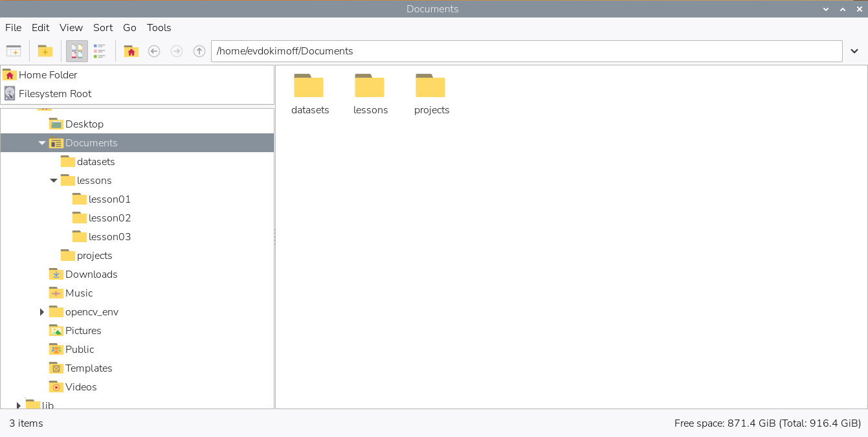Go back using the left arrow icon
Screen dimensions: 868x437
pyautogui.click(x=154, y=51)
